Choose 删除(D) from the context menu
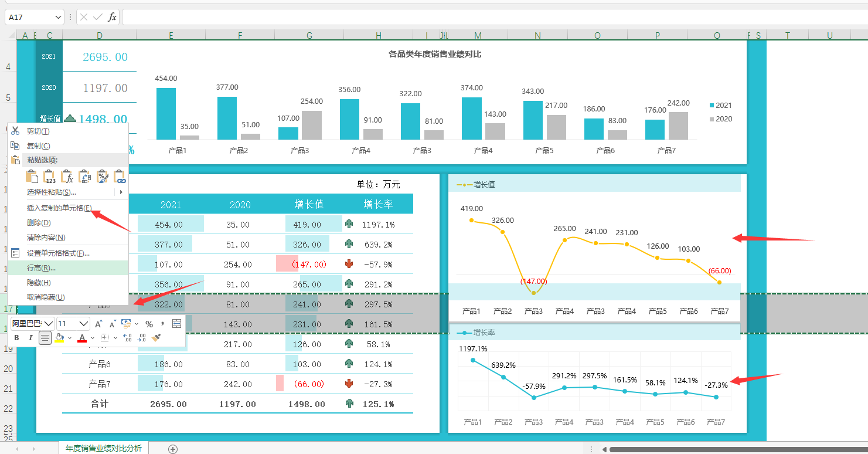This screenshot has height=454, width=868. [67, 222]
